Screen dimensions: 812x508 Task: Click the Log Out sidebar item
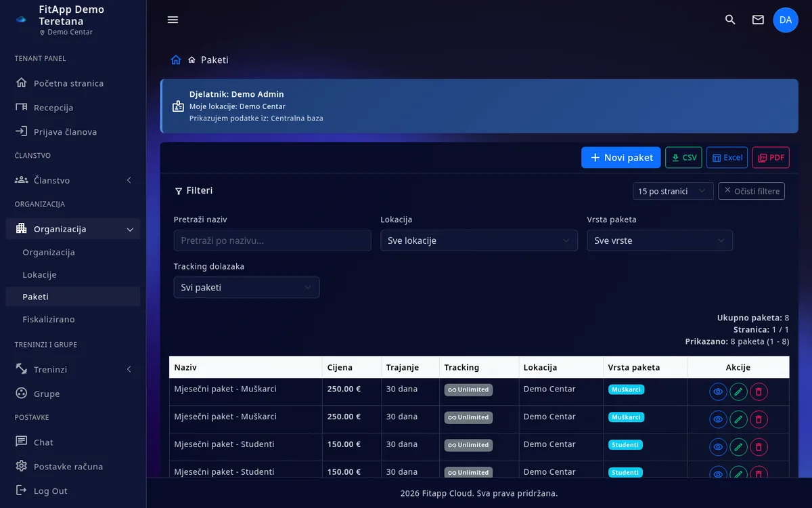tap(73, 491)
